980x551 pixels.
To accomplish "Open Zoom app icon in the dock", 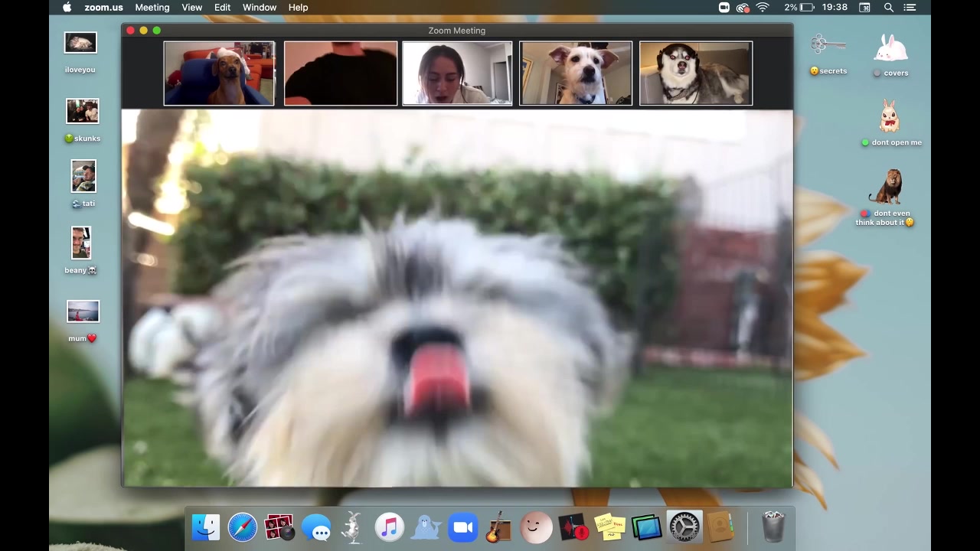I will (463, 527).
